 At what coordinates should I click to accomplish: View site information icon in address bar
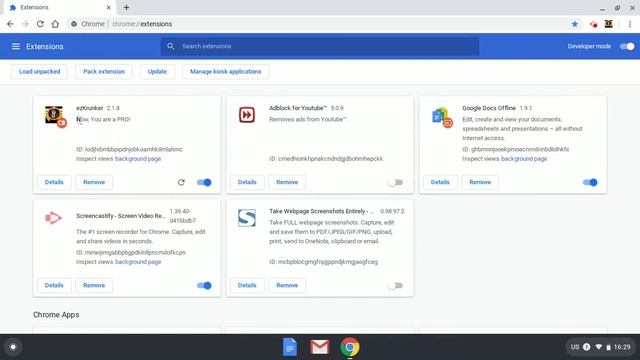pos(74,24)
